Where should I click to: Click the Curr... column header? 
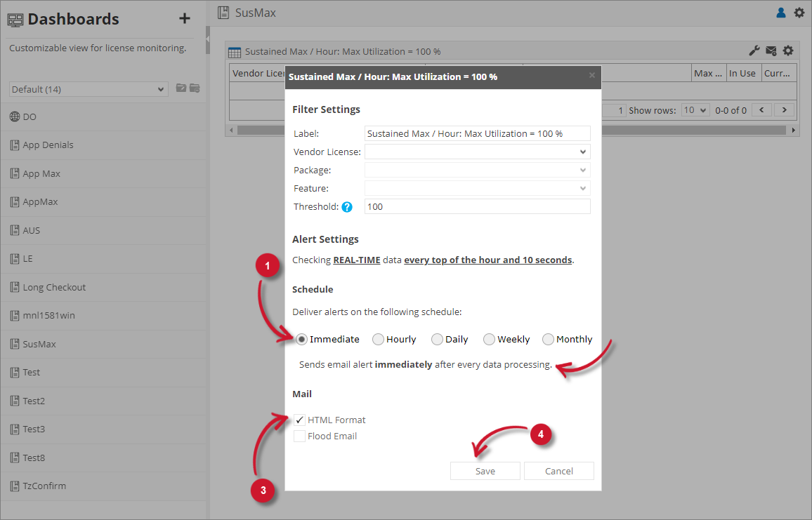pyautogui.click(x=778, y=74)
